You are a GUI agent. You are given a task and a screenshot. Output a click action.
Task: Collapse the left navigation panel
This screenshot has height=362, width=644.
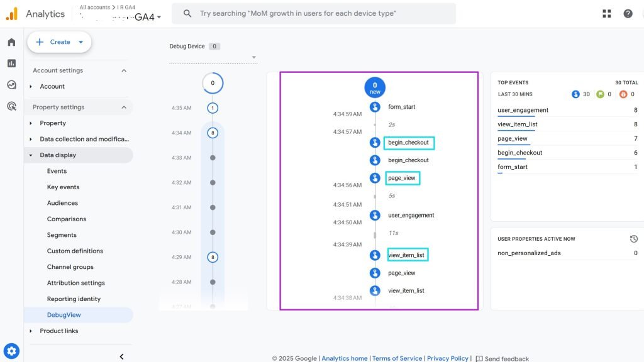(121, 356)
